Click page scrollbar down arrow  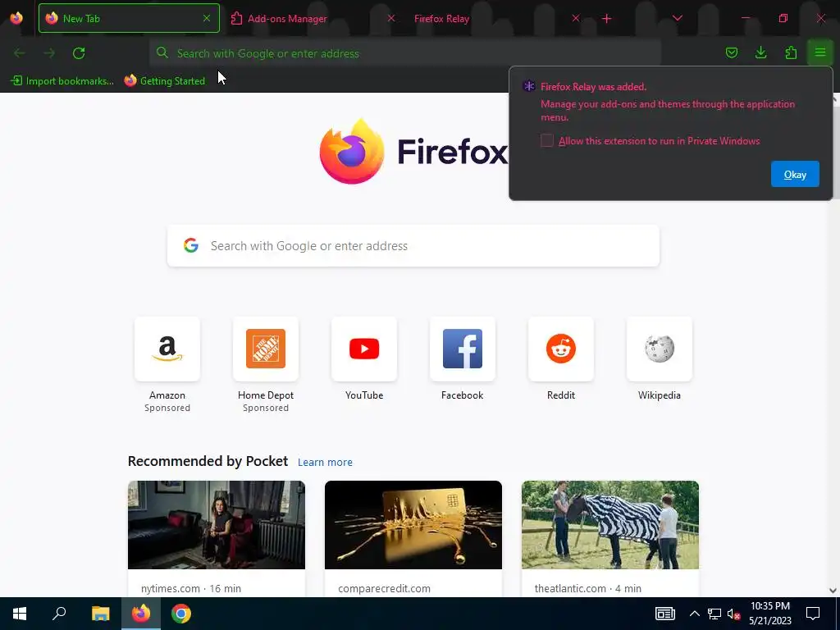[833, 591]
